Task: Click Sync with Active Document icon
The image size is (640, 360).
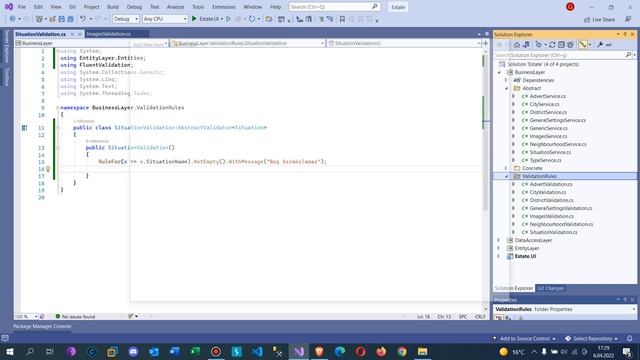Action: point(552,45)
